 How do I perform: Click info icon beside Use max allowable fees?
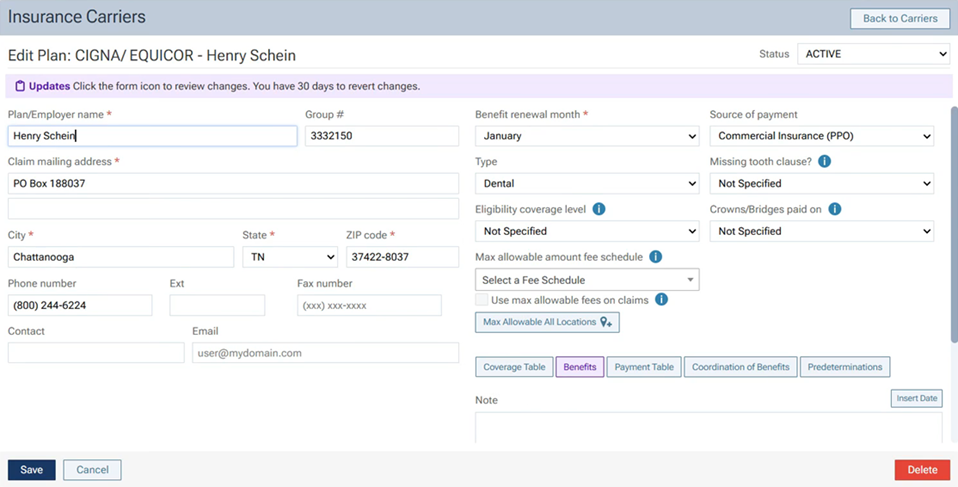tap(661, 299)
